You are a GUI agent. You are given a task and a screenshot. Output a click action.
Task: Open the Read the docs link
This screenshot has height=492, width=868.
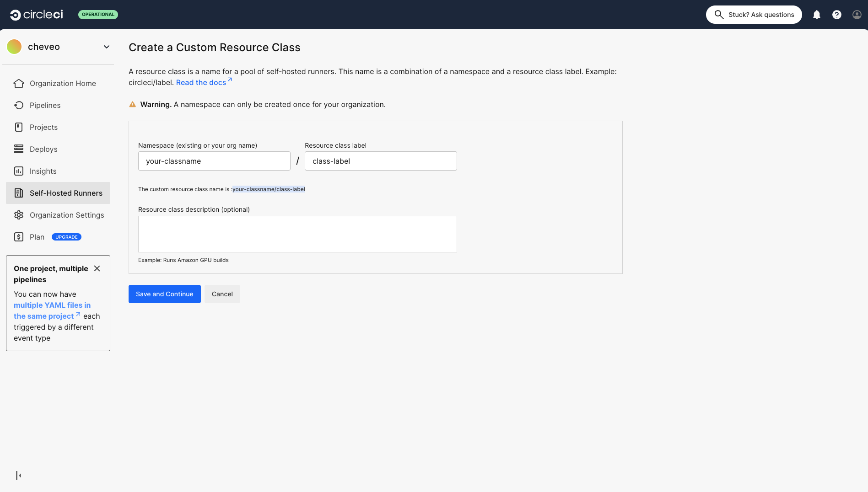tap(201, 82)
